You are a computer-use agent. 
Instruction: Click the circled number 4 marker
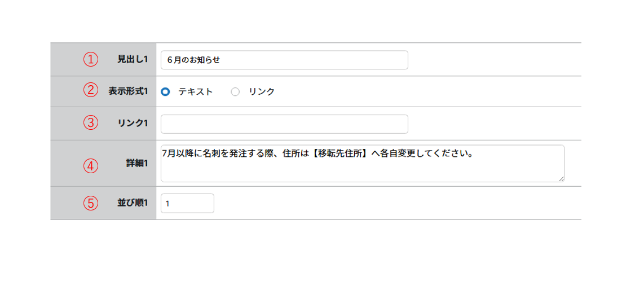[91, 166]
